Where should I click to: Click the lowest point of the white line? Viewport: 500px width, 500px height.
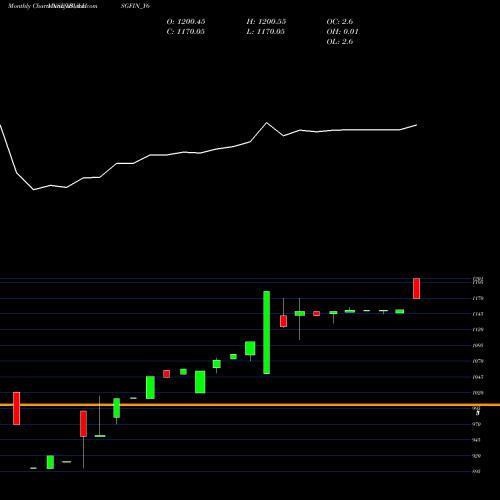(x=34, y=190)
